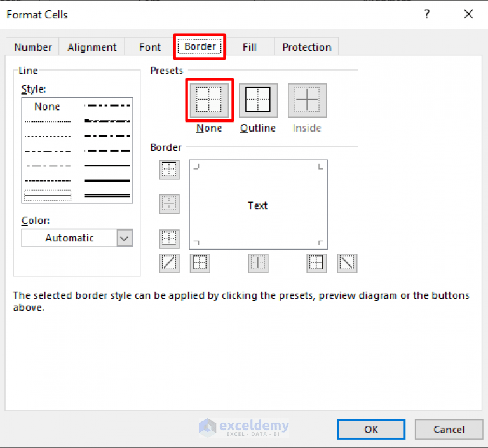Toggle diagonal up border button
The height and width of the screenshot is (448, 488).
169,263
